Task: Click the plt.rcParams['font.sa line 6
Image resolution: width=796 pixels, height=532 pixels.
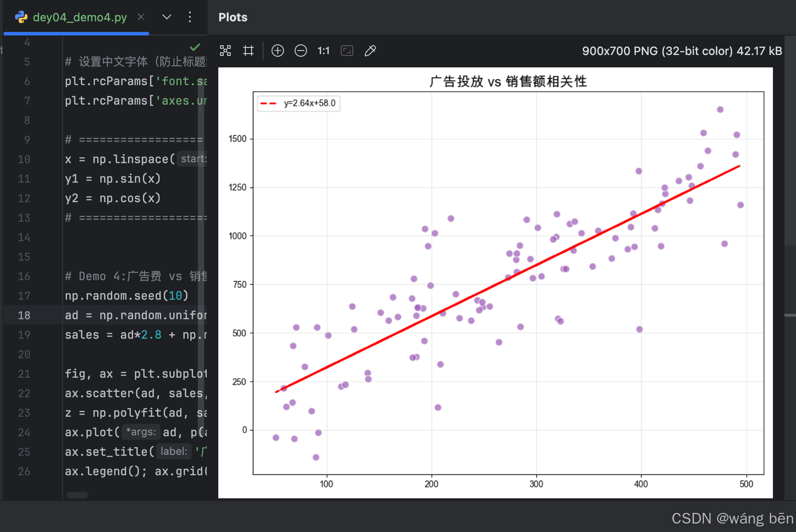Action: 136,81
